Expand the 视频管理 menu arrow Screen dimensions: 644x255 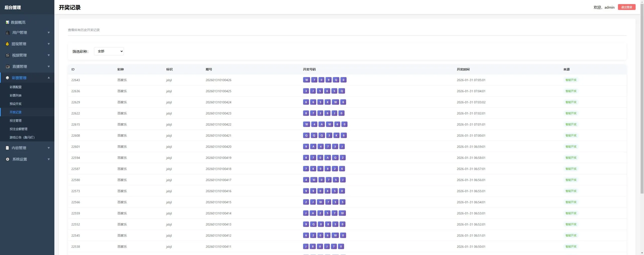click(49, 55)
